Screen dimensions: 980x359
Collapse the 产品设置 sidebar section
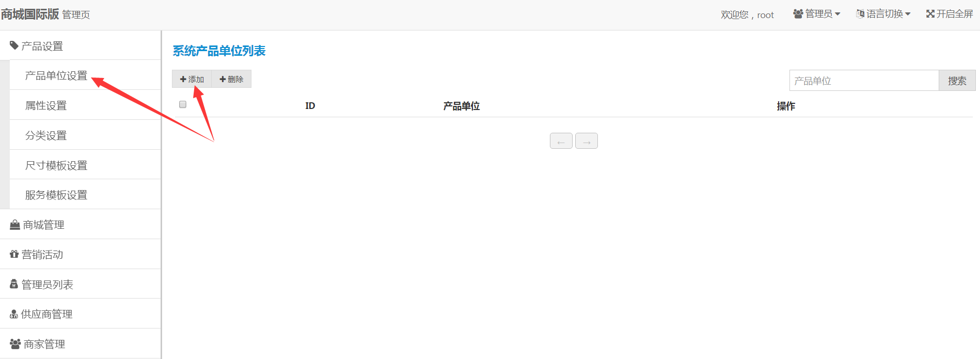click(x=42, y=46)
